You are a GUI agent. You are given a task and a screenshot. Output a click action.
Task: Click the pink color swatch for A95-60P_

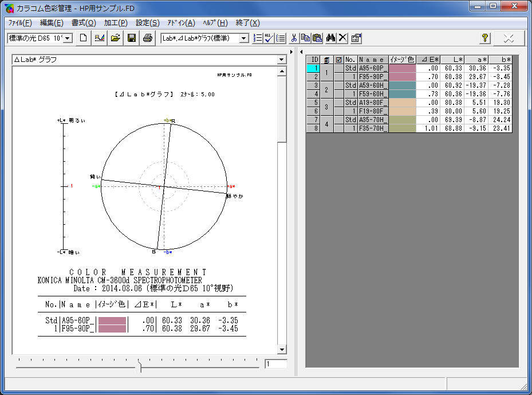click(x=402, y=68)
